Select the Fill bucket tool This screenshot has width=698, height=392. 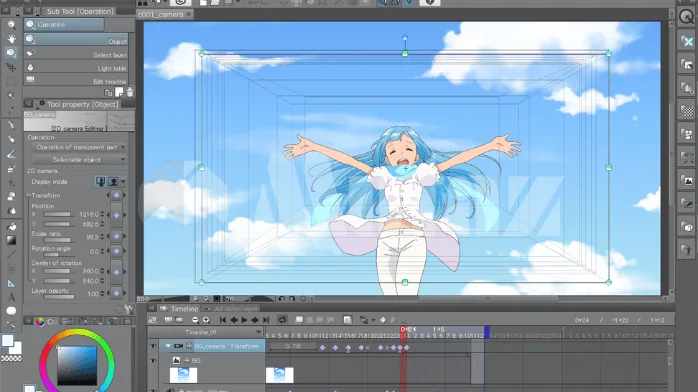(11, 226)
